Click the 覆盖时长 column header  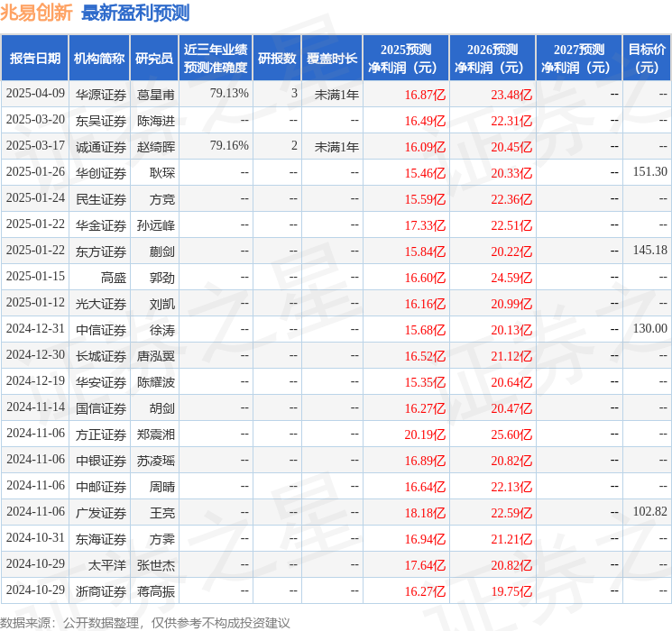(332, 59)
